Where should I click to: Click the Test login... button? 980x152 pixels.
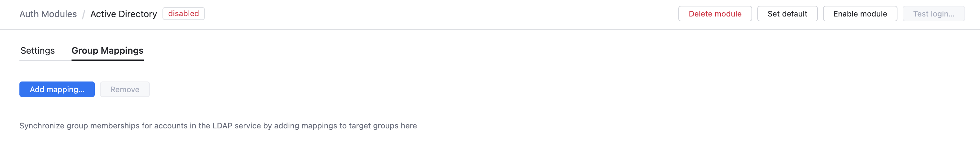[933, 14]
